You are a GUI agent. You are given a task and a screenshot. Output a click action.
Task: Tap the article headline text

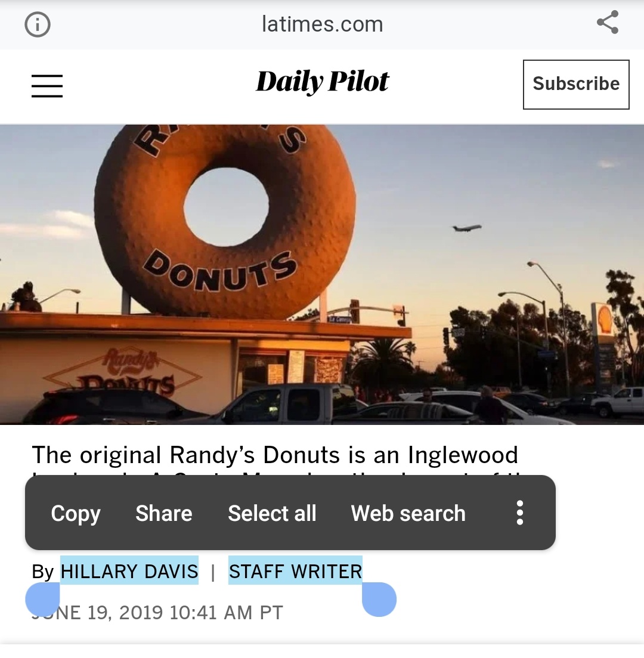pos(275,455)
